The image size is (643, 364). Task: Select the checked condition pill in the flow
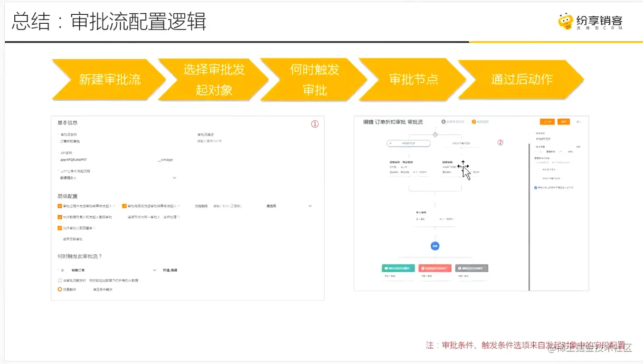pyautogui.click(x=409, y=143)
